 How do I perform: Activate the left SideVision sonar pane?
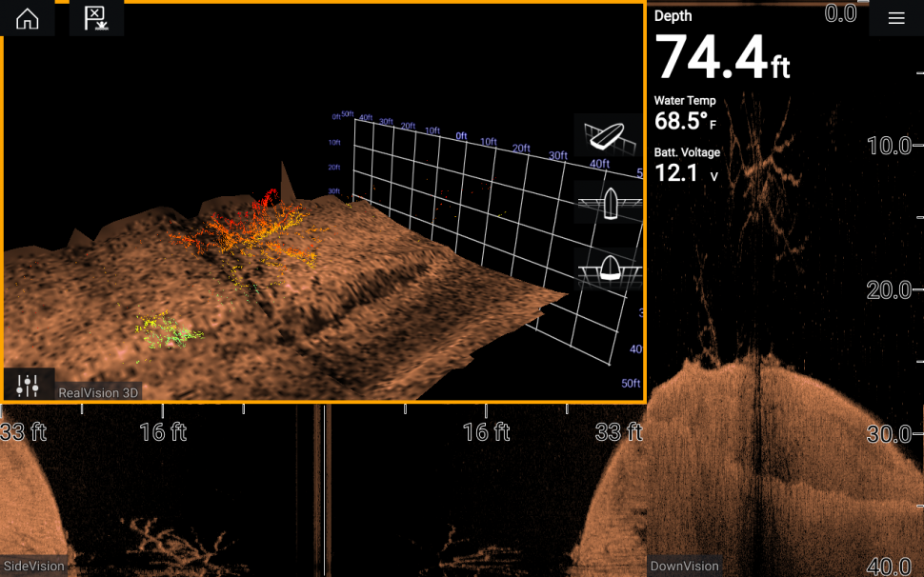(162, 495)
